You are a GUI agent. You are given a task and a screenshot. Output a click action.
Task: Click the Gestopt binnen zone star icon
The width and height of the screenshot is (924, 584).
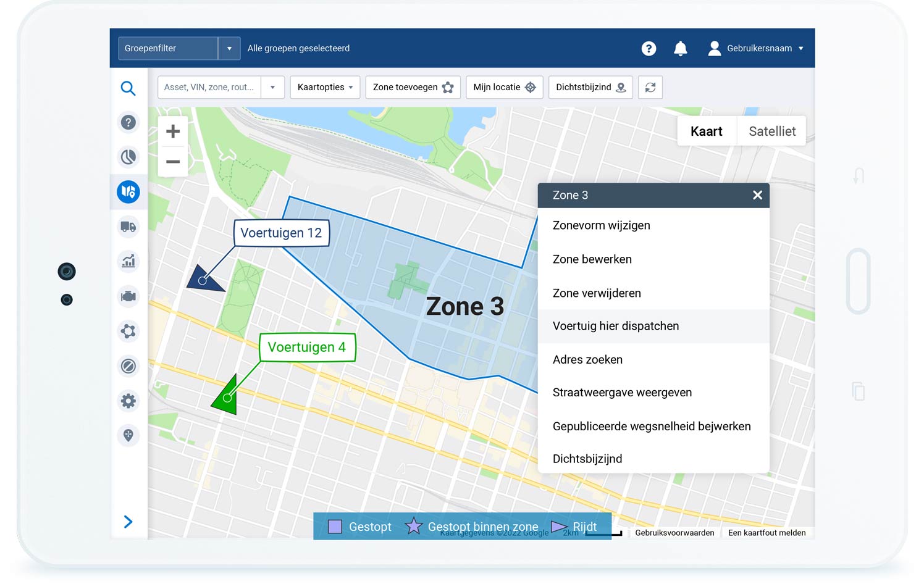pyautogui.click(x=413, y=526)
